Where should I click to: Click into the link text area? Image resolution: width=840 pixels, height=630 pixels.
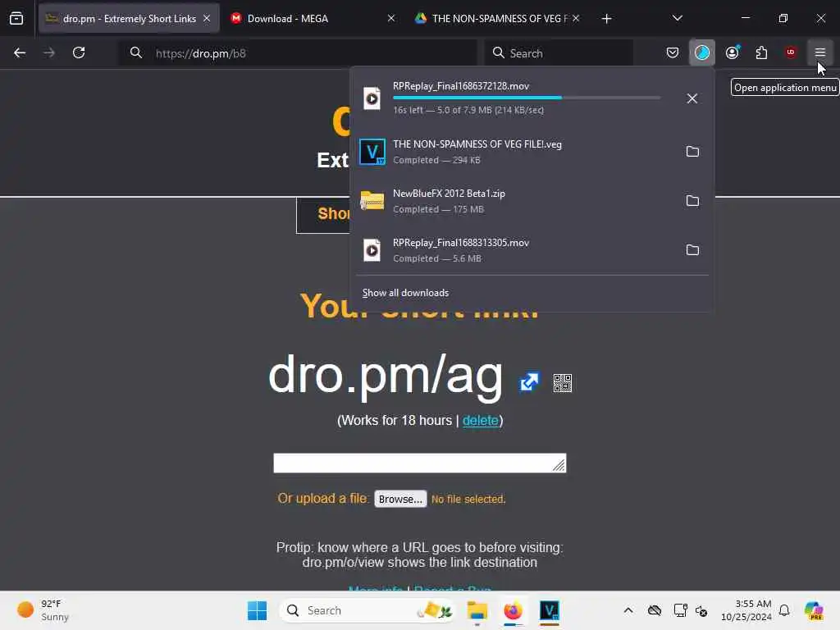419,463
